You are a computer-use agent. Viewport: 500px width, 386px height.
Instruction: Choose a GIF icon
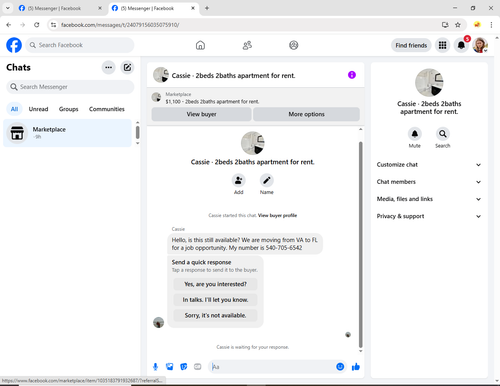point(198,367)
